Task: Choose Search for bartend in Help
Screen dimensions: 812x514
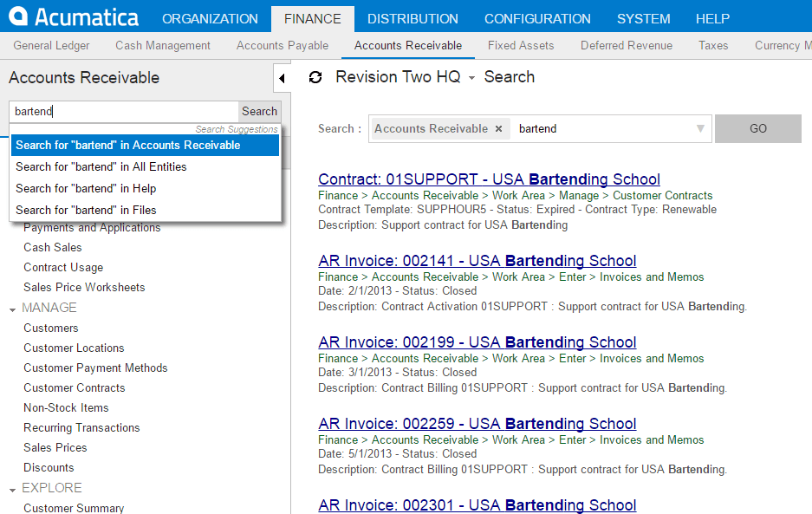Action: (x=145, y=189)
